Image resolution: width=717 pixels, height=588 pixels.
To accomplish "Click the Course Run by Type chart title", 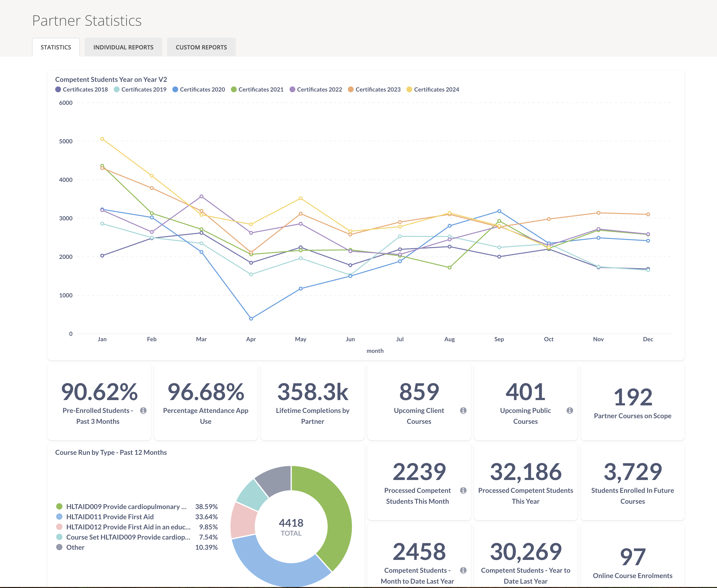I will (x=111, y=453).
